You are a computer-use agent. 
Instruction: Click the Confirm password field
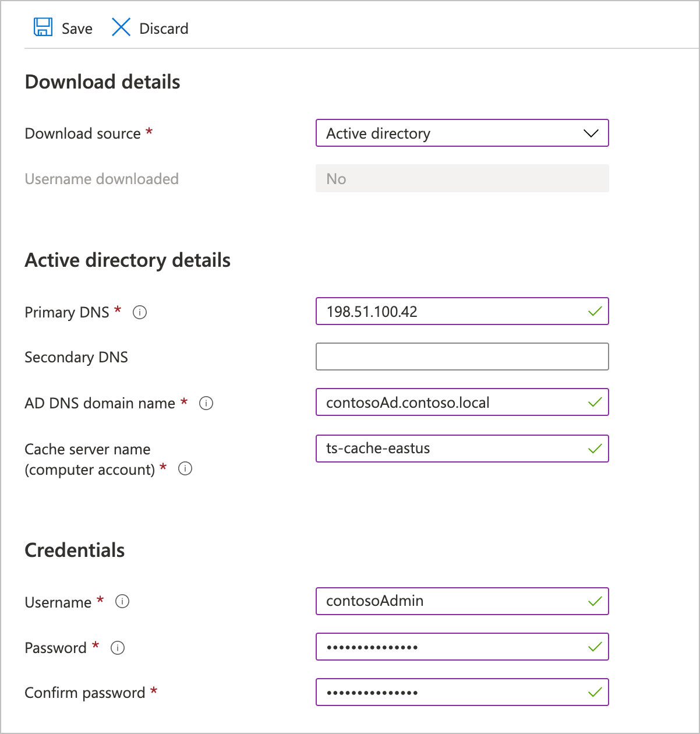(462, 692)
